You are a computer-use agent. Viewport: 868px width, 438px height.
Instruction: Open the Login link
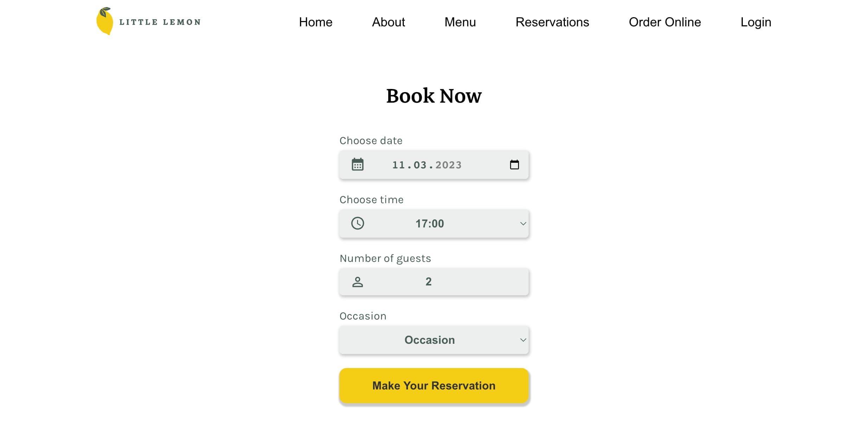click(755, 22)
